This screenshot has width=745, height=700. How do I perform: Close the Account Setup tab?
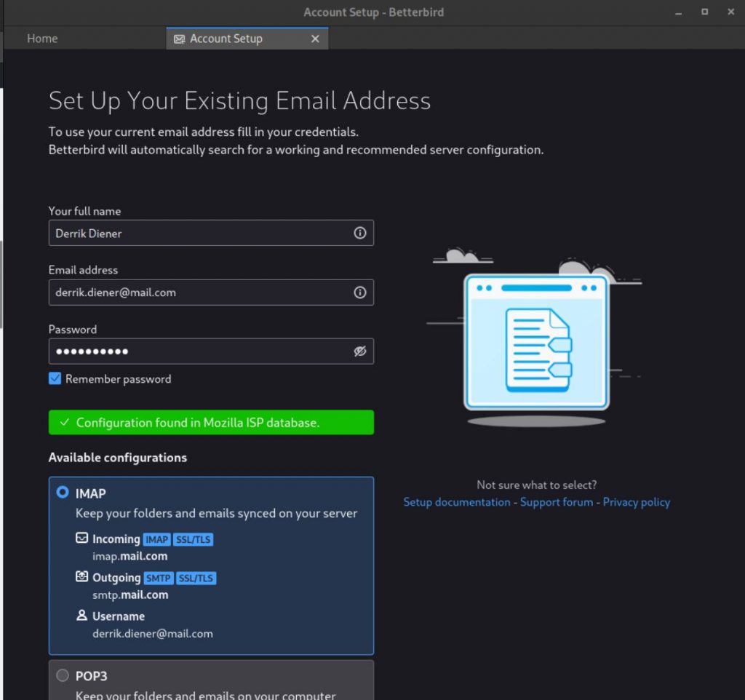click(x=315, y=39)
